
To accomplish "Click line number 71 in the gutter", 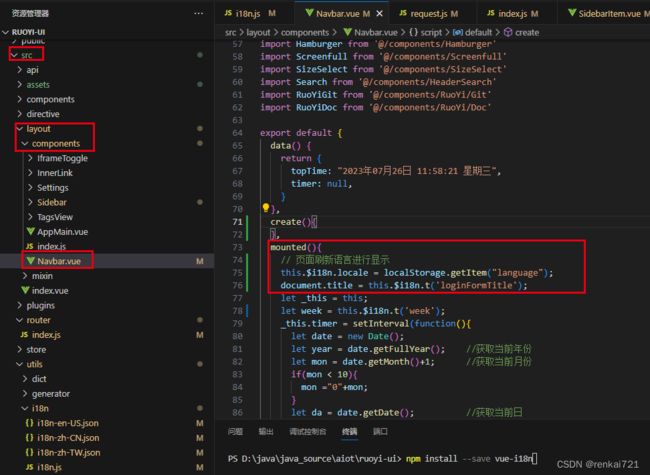I will click(x=237, y=222).
